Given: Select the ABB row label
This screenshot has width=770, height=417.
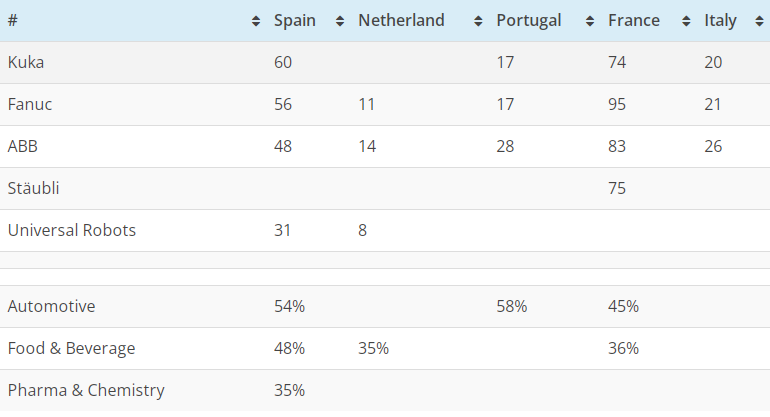Looking at the screenshot, I should [x=23, y=146].
